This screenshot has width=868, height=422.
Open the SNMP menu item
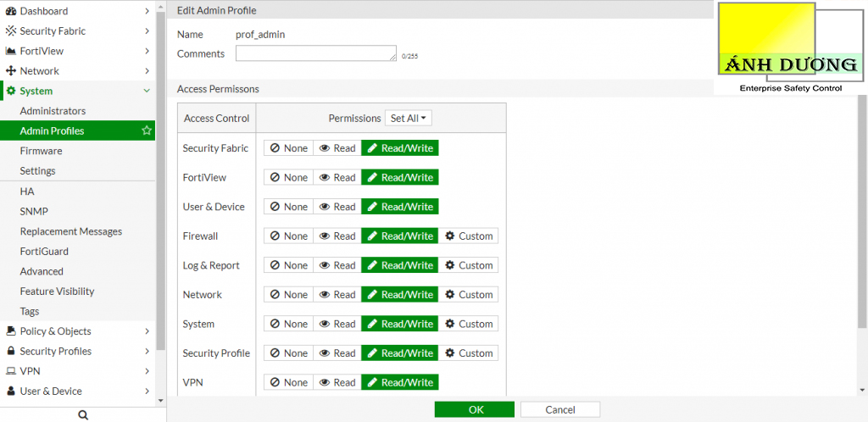coord(77,211)
